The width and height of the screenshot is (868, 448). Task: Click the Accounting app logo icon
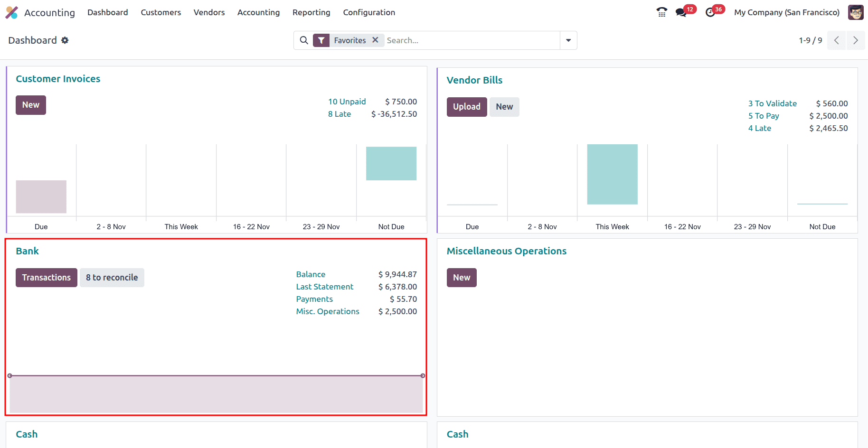12,12
